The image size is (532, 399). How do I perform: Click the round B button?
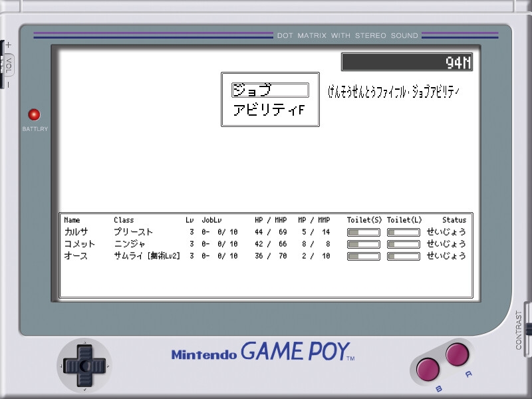click(428, 369)
